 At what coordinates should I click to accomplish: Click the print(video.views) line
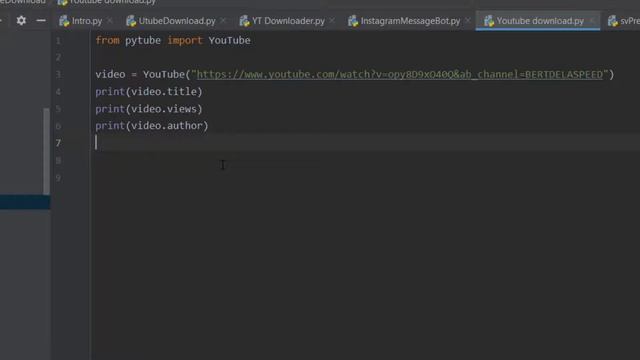point(149,109)
